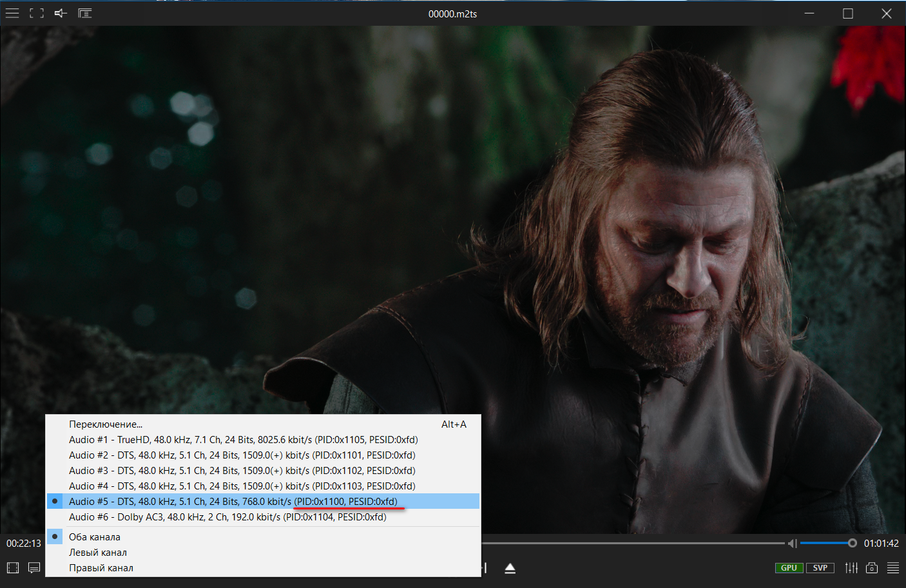Open the bottom-right list menu icon
906x588 pixels.
click(892, 568)
